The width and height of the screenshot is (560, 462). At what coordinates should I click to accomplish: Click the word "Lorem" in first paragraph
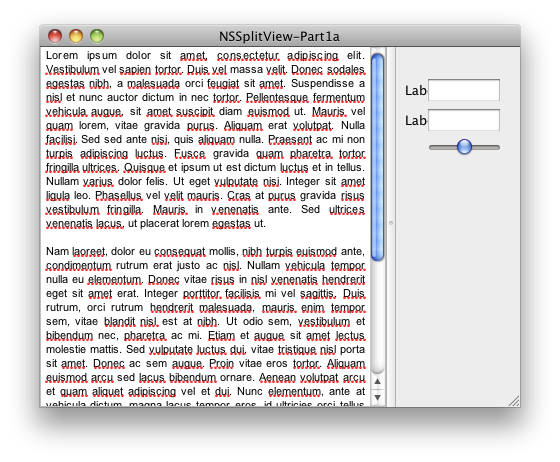62,56
